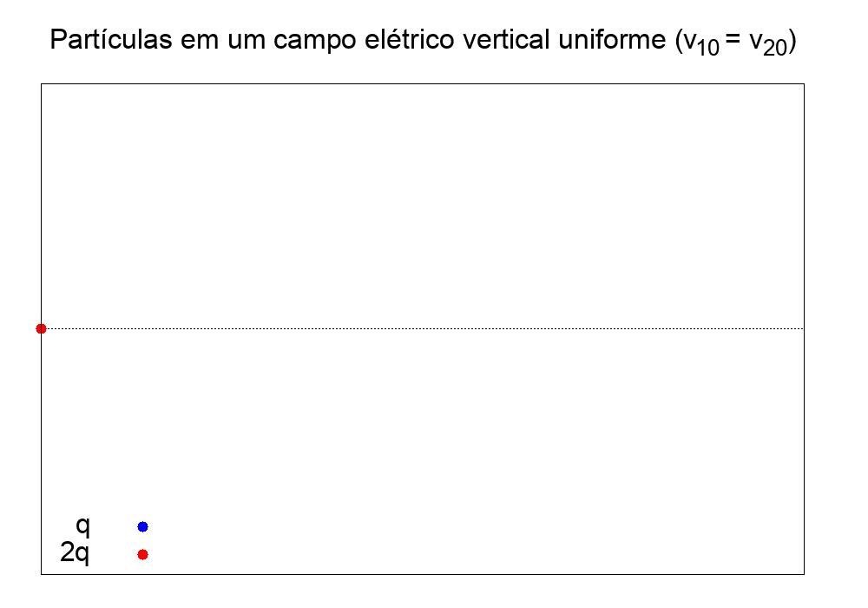Click the word 'campo' in the title
This screenshot has height=608, width=868.
(314, 41)
